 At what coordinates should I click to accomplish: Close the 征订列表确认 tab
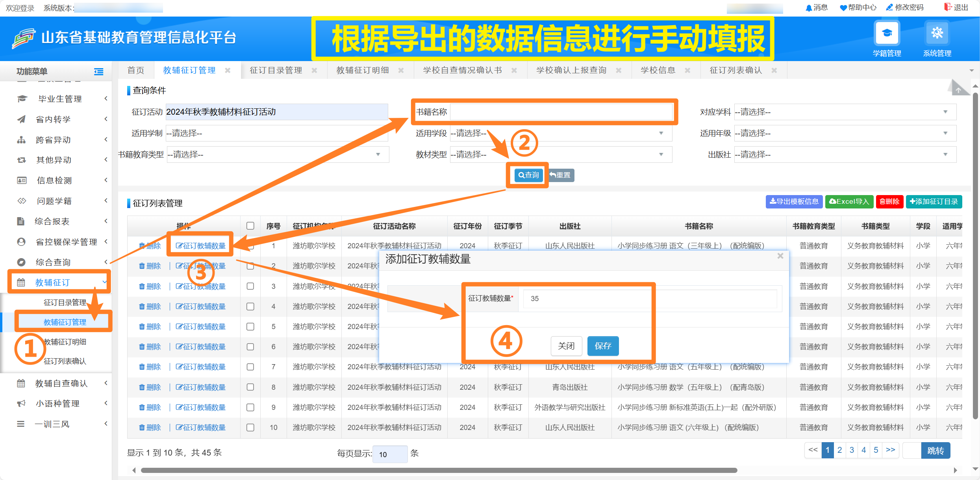774,71
